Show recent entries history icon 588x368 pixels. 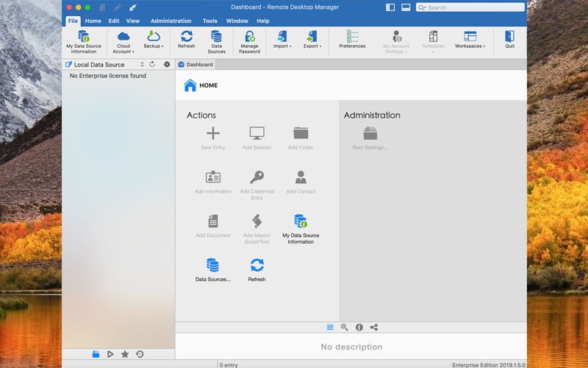[140, 354]
